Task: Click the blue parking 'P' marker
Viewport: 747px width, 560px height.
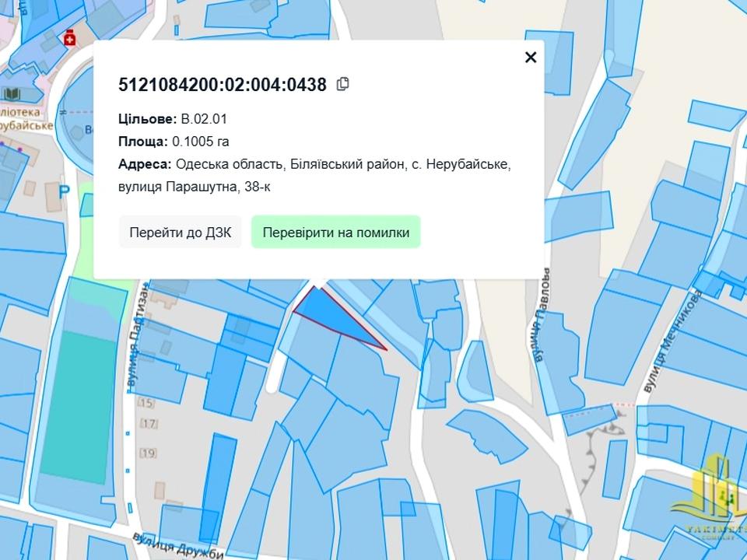Action: tap(65, 191)
